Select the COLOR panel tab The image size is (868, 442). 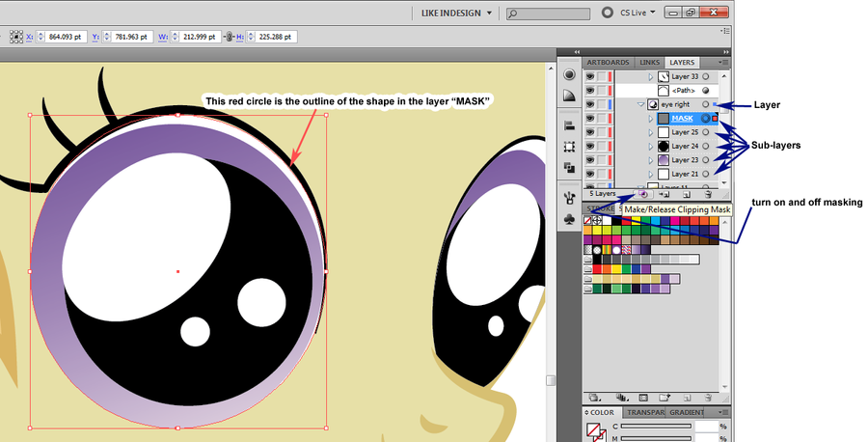[x=602, y=413]
